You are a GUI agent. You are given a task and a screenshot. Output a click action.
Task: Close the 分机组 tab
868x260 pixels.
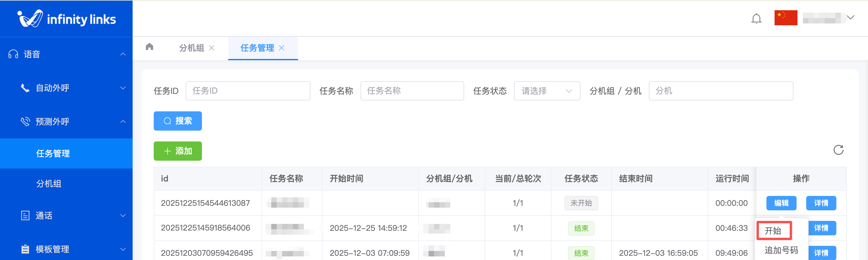(x=212, y=48)
